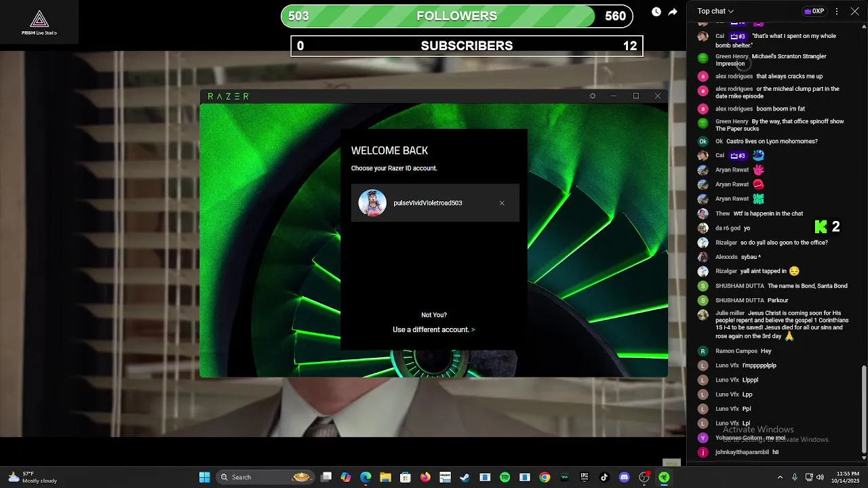Open chat more options menu
Image resolution: width=868 pixels, height=488 pixels.
(837, 12)
